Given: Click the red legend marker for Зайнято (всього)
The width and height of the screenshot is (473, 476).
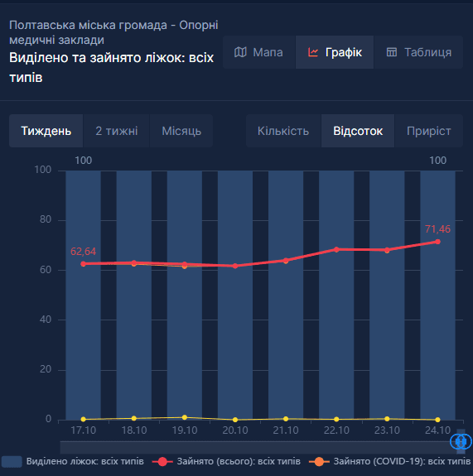Looking at the screenshot, I should tap(162, 462).
